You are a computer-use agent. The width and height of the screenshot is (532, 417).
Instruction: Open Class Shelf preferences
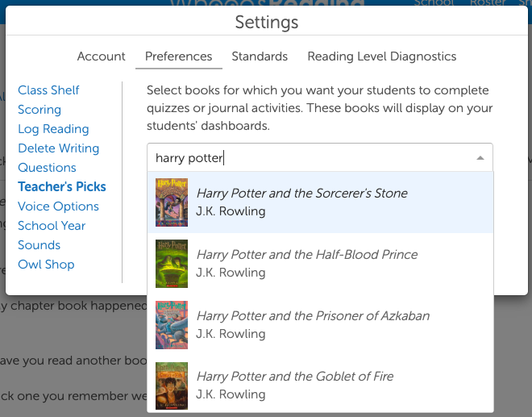coord(48,90)
